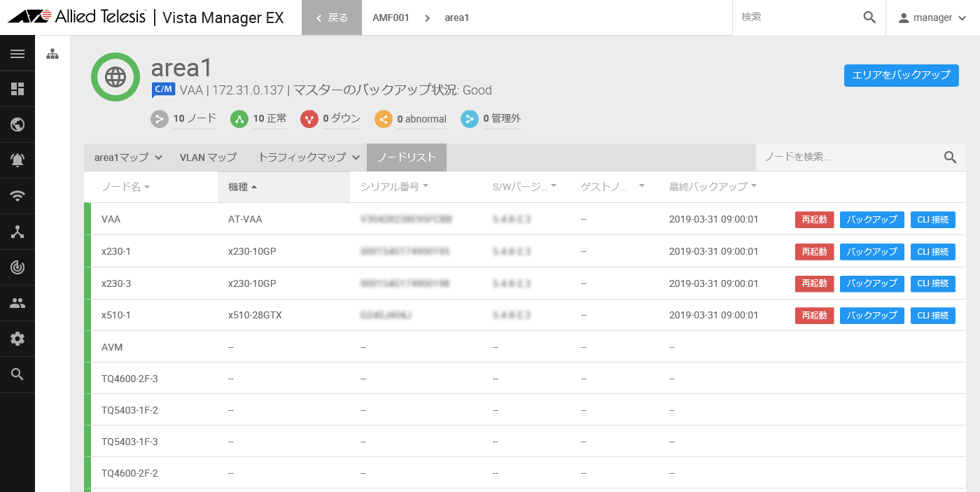Viewport: 980px width, 492px height.
Task: Click the node search magnifier icon
Action: (950, 157)
